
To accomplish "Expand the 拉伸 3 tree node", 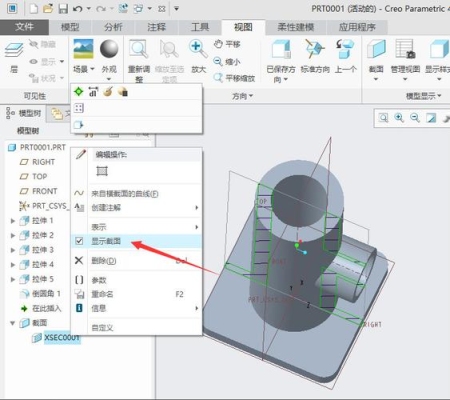I will [13, 250].
